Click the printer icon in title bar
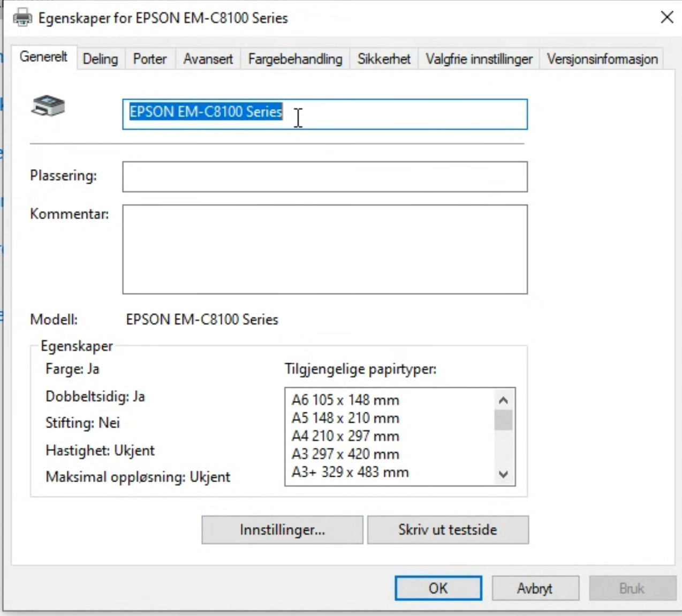Viewport: 682px width, 616px height. click(22, 18)
